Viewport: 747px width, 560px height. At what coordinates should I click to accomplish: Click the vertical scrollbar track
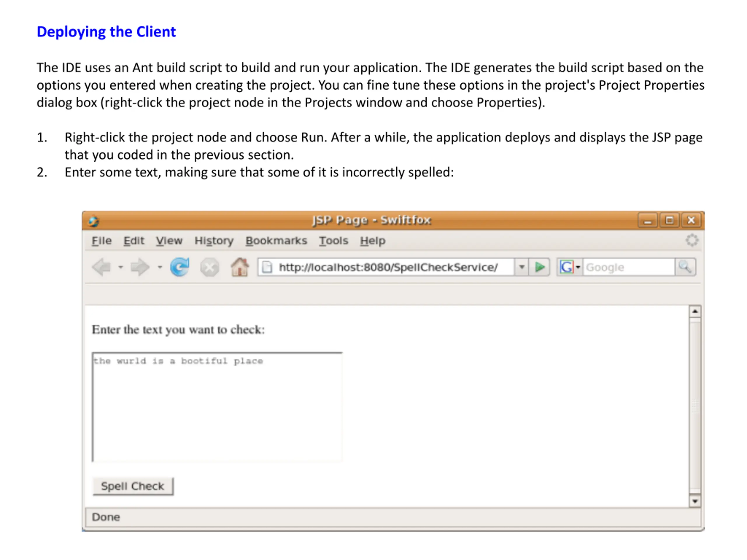(x=695, y=406)
